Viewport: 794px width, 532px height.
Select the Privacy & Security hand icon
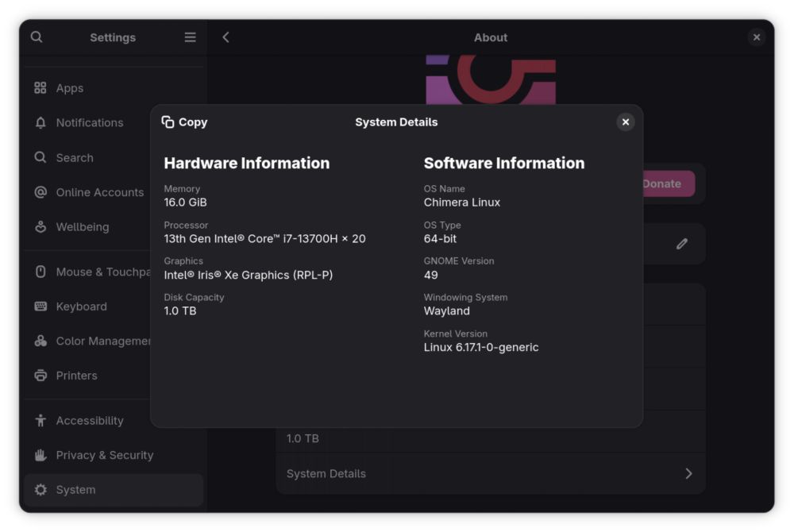click(40, 455)
